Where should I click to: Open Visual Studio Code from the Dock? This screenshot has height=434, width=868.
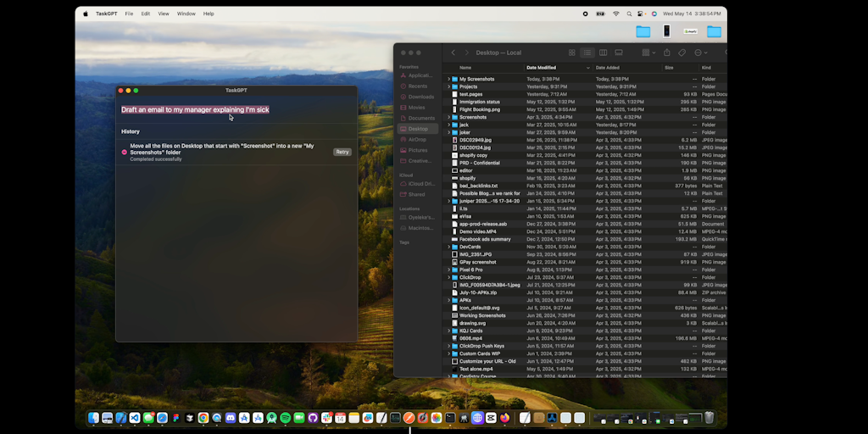click(135, 418)
